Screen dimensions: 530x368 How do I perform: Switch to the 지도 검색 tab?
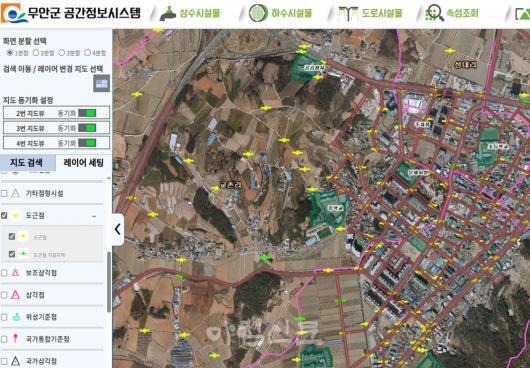coord(28,163)
